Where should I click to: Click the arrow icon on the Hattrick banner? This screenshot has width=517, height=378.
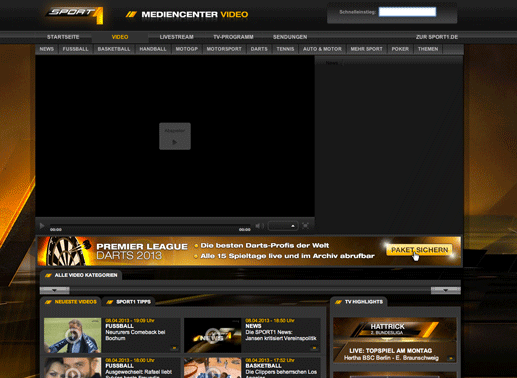coord(451,358)
